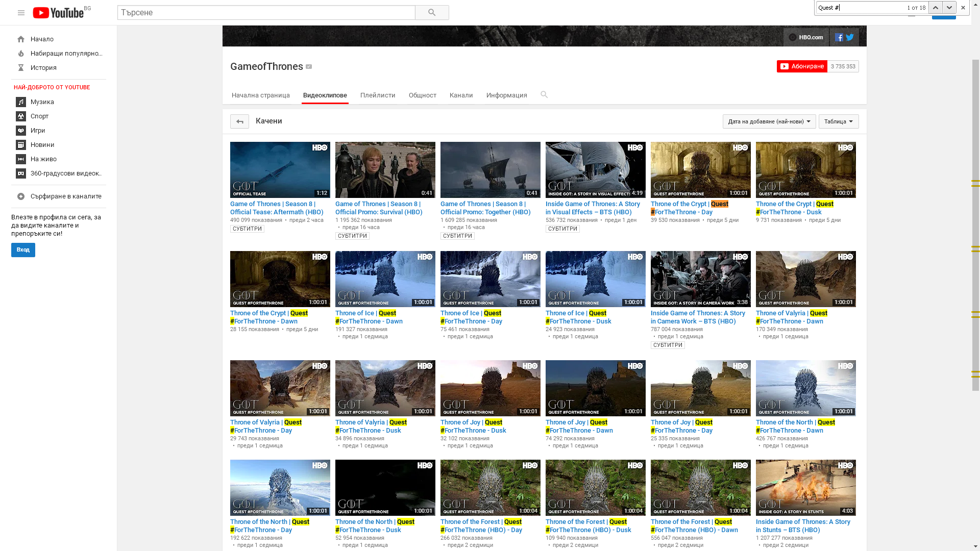Open the Общност tab
The width and height of the screenshot is (980, 551).
tap(423, 95)
